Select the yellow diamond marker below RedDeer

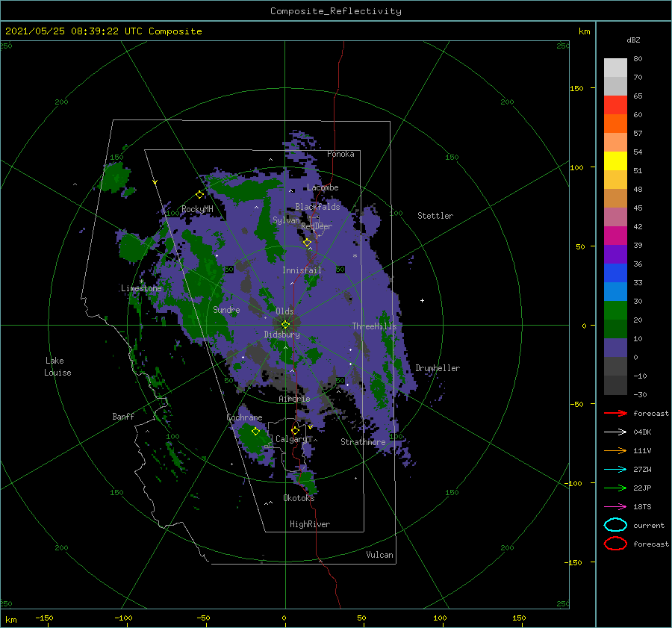(x=307, y=243)
